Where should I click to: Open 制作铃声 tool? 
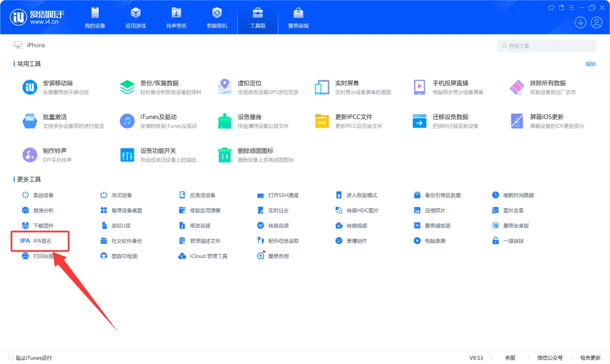pos(47,155)
